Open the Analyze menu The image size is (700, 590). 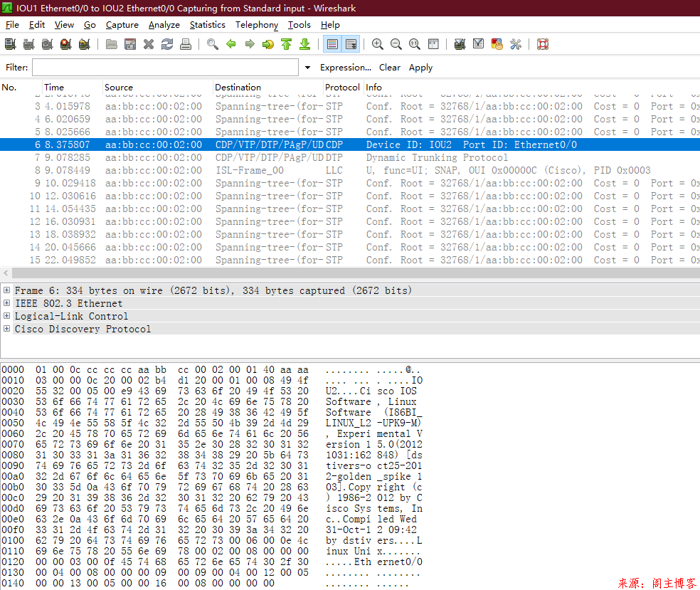164,25
